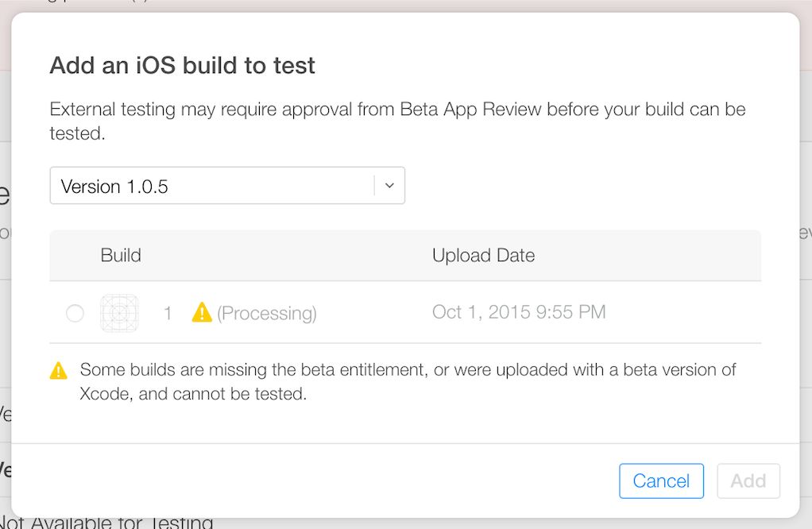This screenshot has height=529, width=812.
Task: Click the Upload Date column header
Action: [x=483, y=256]
